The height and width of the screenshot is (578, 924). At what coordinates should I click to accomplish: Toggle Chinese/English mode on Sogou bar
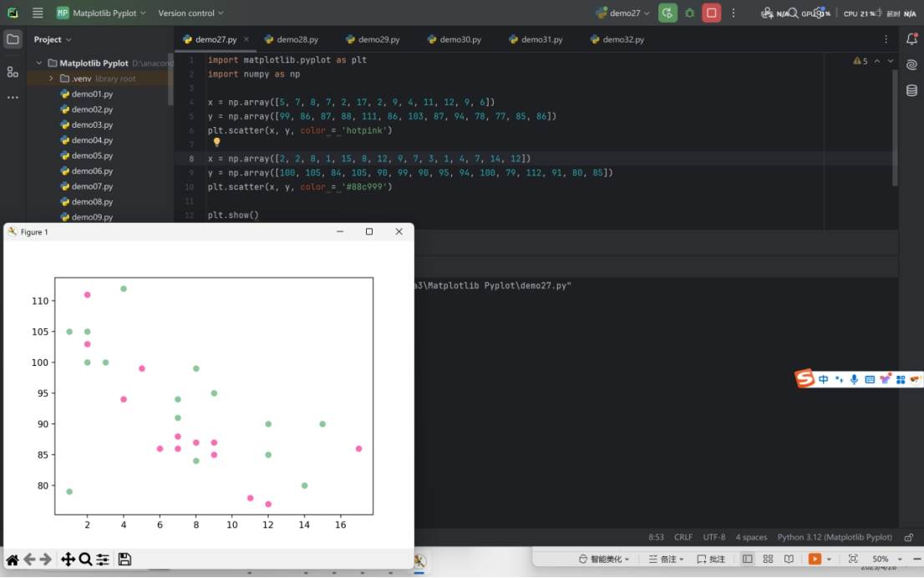(x=823, y=379)
